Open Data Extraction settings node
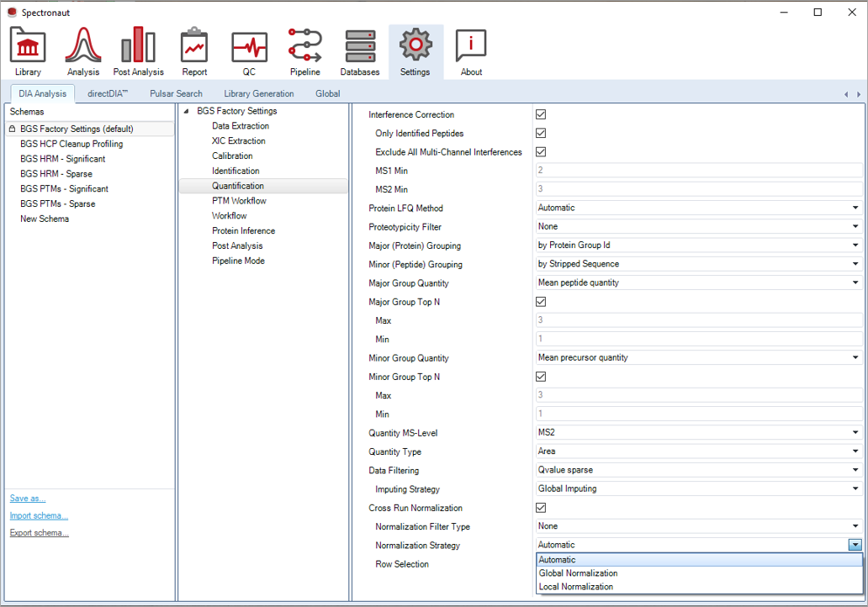Screen dimensions: 868x607 [x=241, y=126]
